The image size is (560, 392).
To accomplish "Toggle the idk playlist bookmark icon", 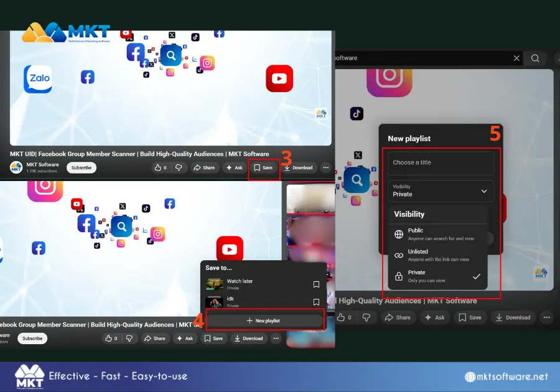I will click(x=316, y=302).
